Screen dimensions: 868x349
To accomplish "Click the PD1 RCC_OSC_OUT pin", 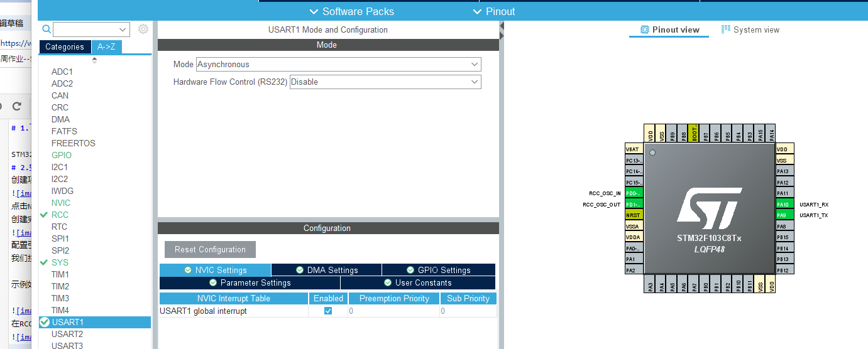I will point(634,204).
